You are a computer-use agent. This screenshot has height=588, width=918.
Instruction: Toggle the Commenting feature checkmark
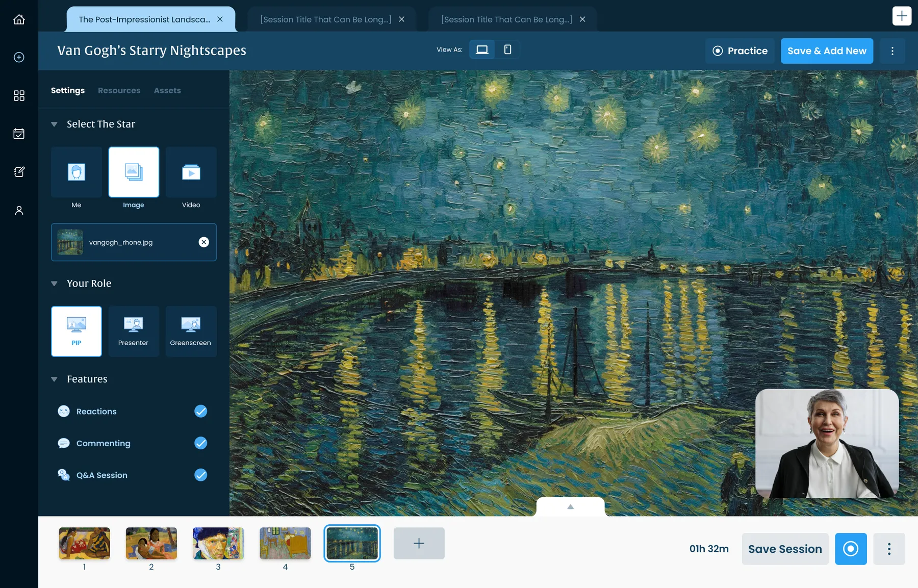pos(201,443)
